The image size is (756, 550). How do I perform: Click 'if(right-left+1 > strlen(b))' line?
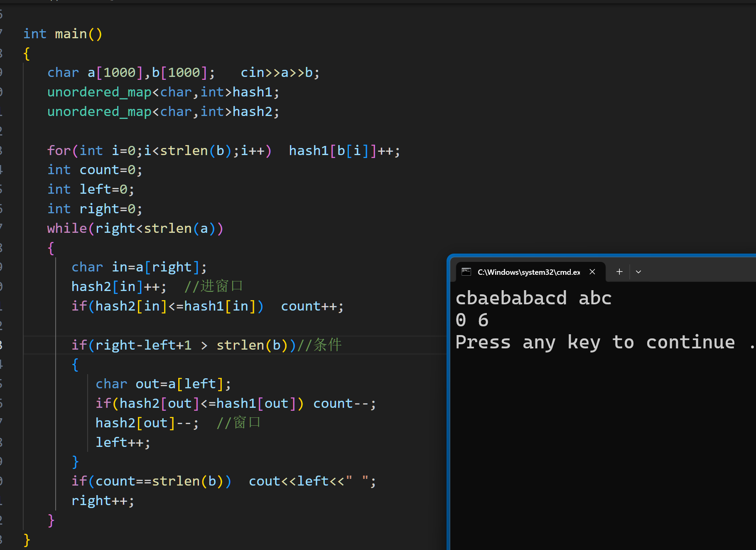pos(184,345)
